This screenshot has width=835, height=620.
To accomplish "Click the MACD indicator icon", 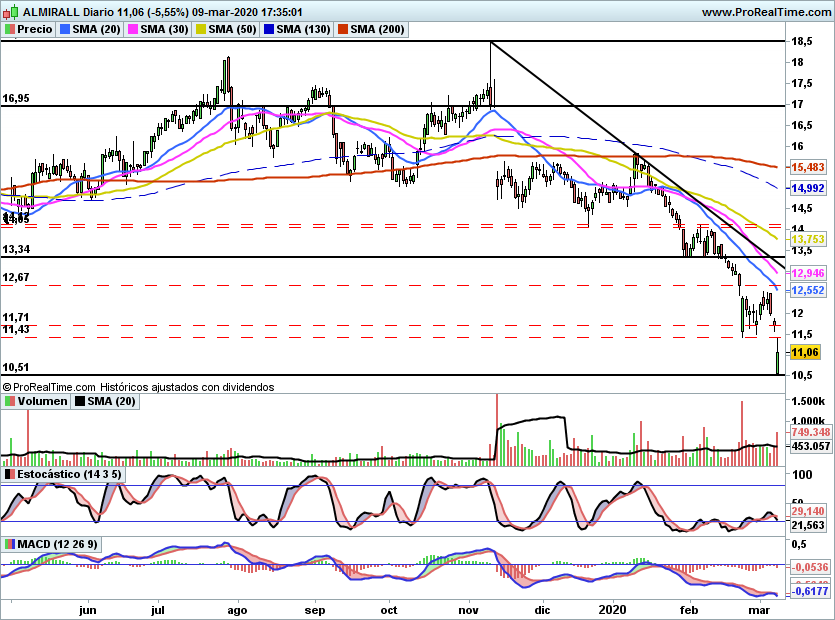I will pyautogui.click(x=9, y=544).
